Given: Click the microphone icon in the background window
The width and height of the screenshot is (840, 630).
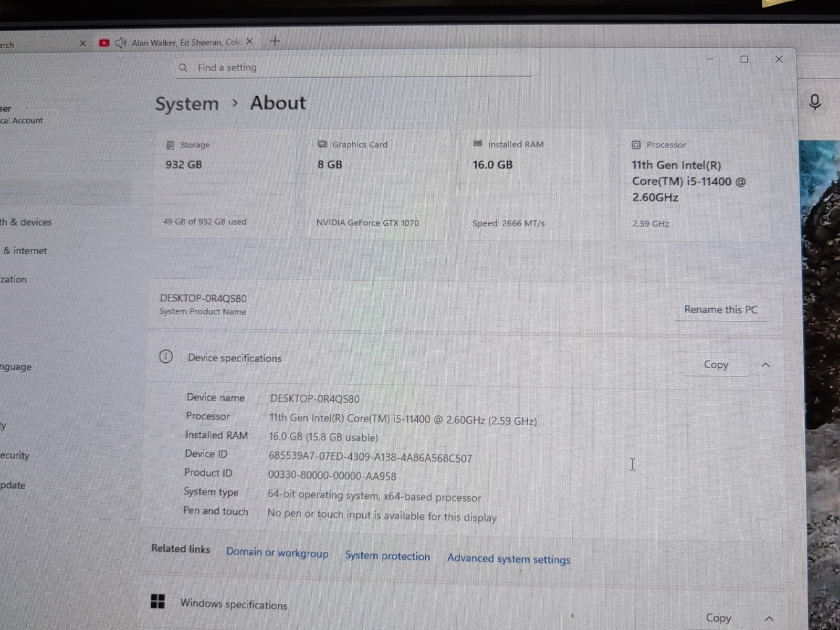Looking at the screenshot, I should pyautogui.click(x=815, y=101).
